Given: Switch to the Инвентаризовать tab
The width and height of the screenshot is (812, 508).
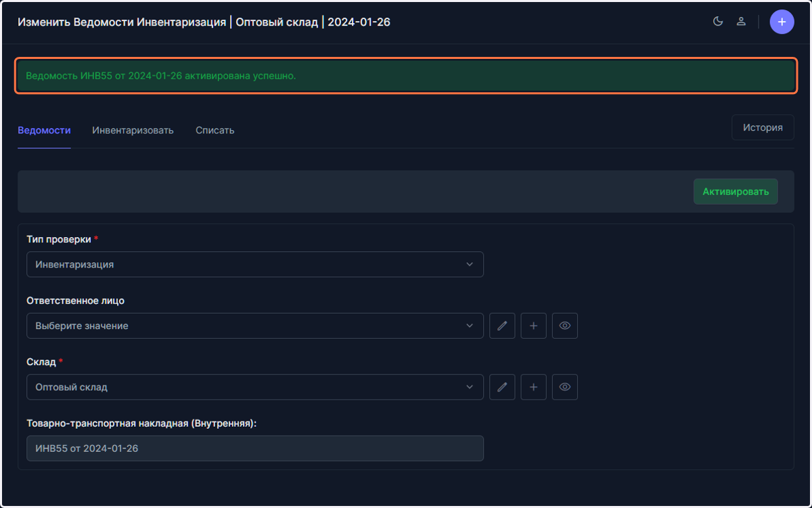Looking at the screenshot, I should coord(133,130).
